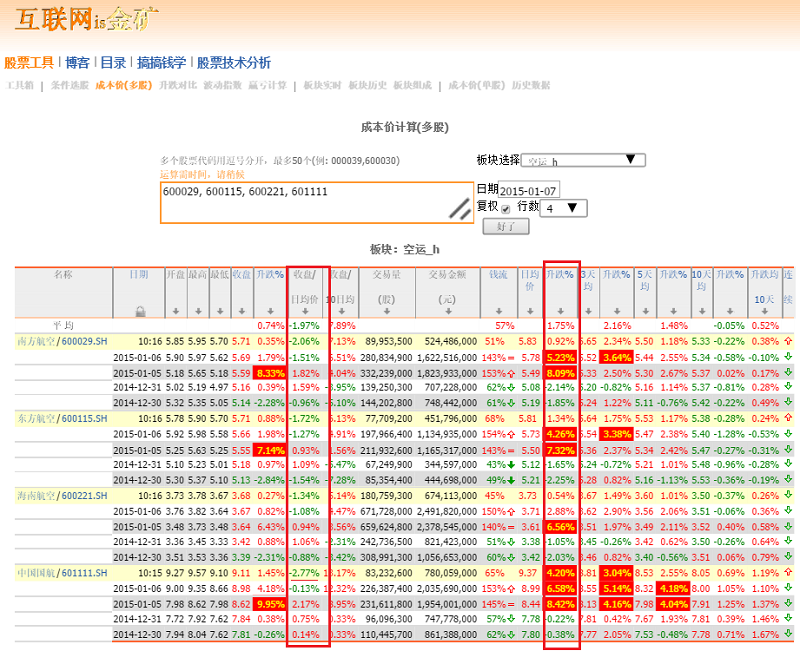
Task: Open stock link 601111.SH
Action: 84,572
